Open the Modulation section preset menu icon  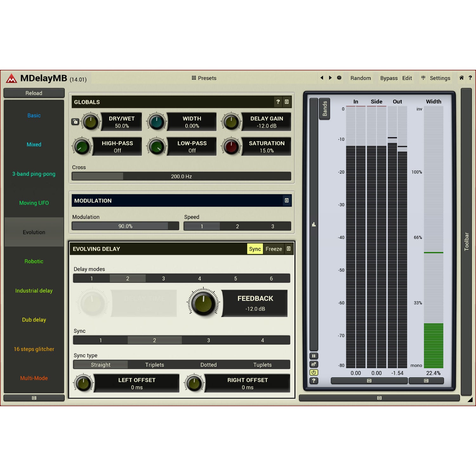tap(287, 201)
